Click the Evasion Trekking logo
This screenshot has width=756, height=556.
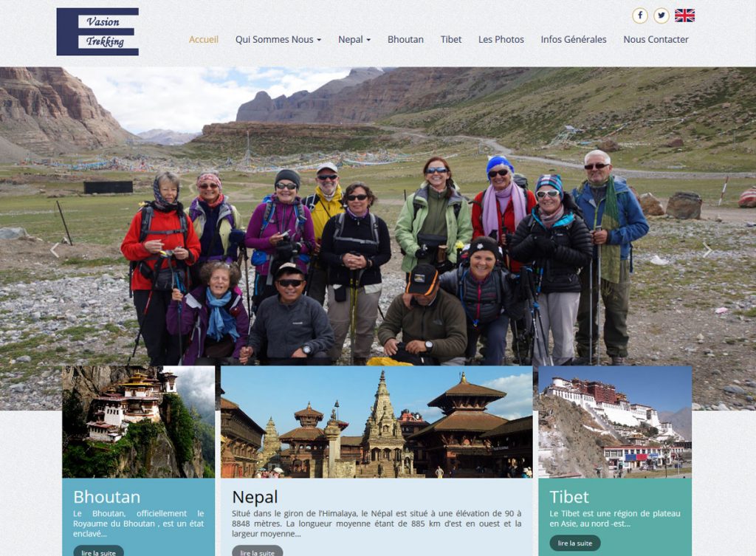98,31
